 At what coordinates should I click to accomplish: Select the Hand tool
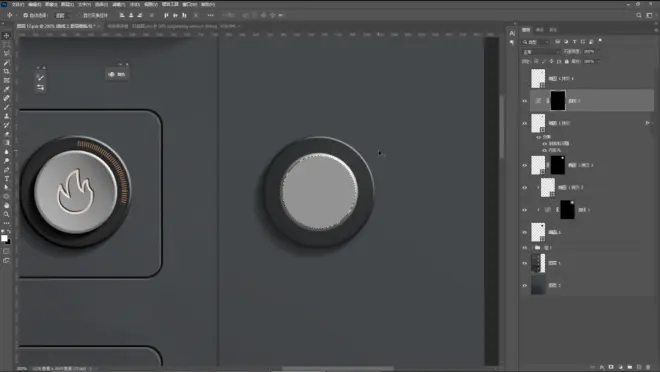(x=6, y=205)
